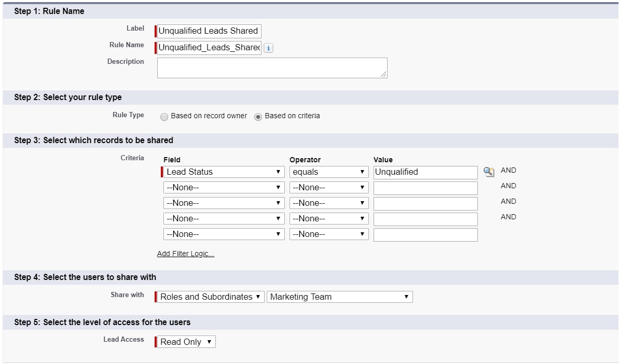Select the Based on record owner radio button

[164, 116]
